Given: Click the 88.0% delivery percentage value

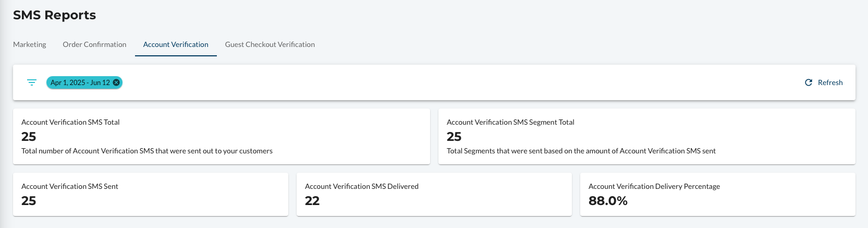Looking at the screenshot, I should [608, 201].
